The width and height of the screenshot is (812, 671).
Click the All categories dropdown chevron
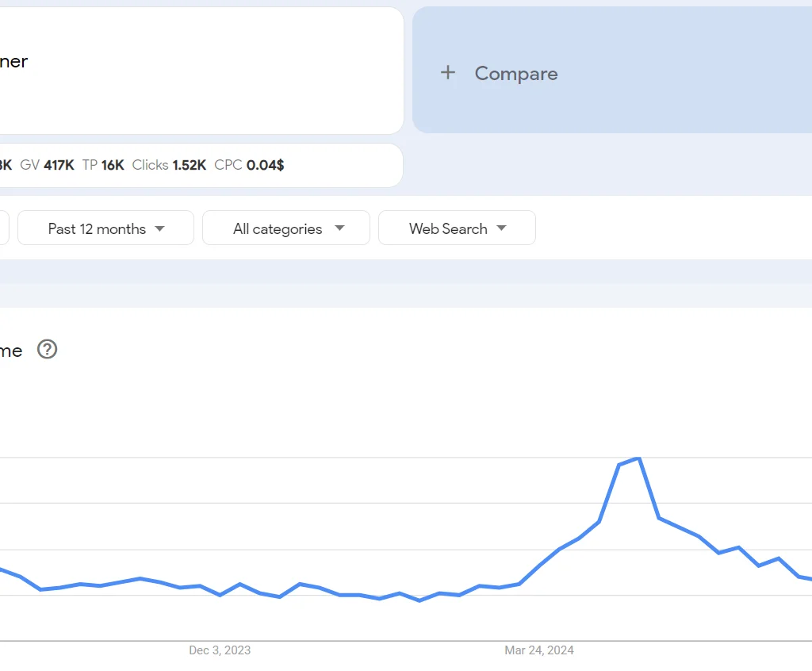coord(340,228)
